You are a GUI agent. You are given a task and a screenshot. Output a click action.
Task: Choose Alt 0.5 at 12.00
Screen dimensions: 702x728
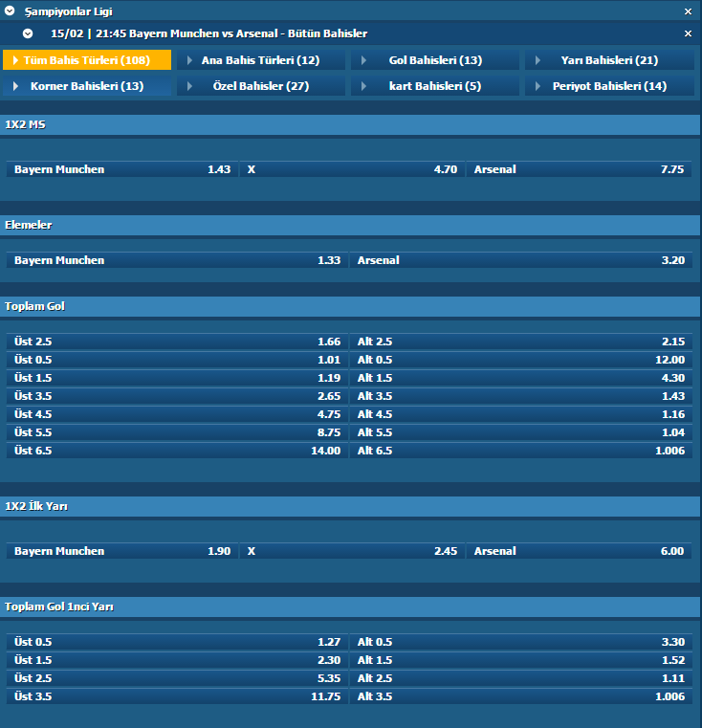(x=521, y=360)
